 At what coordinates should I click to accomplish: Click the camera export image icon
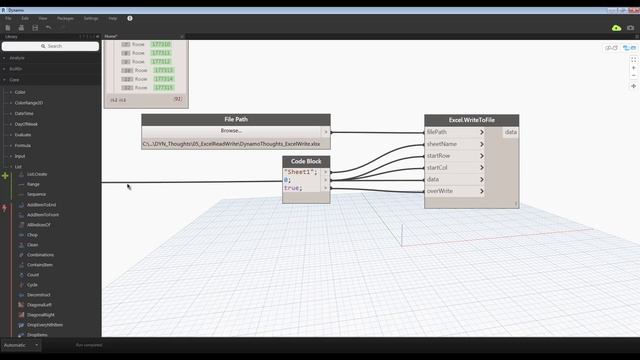(631, 28)
